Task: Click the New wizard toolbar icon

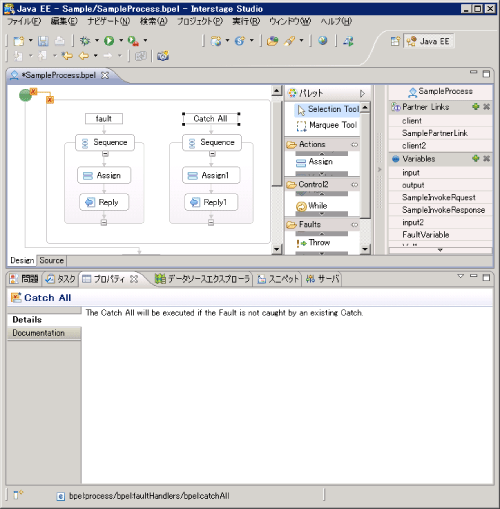Action: click(x=19, y=41)
